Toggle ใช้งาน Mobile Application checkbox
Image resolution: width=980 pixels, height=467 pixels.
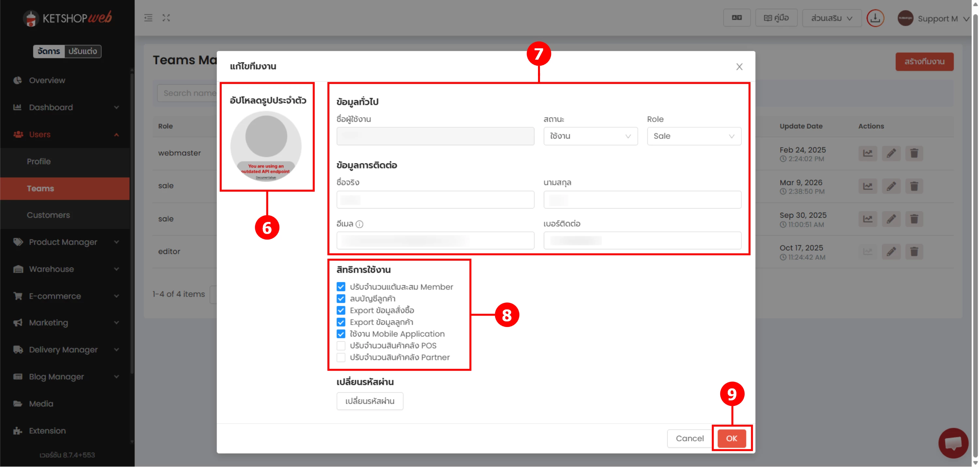(341, 334)
